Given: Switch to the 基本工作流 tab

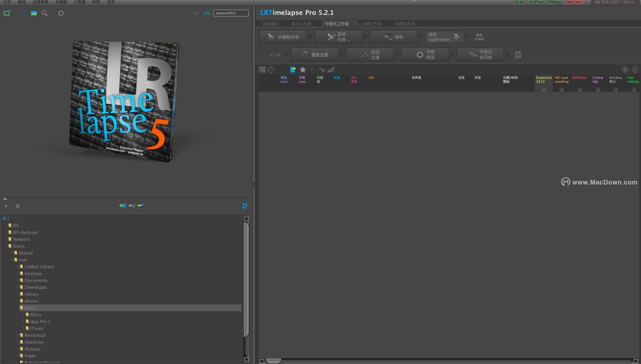Looking at the screenshot, I should pyautogui.click(x=301, y=24).
